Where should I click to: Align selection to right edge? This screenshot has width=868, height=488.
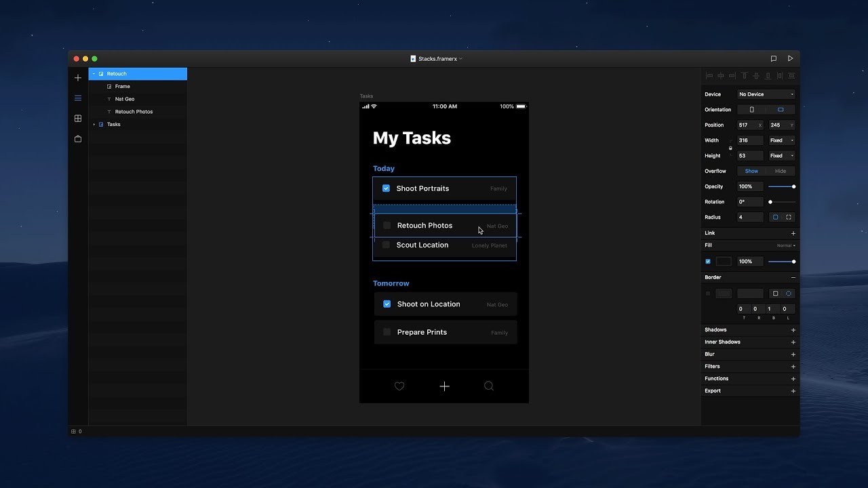coord(732,76)
